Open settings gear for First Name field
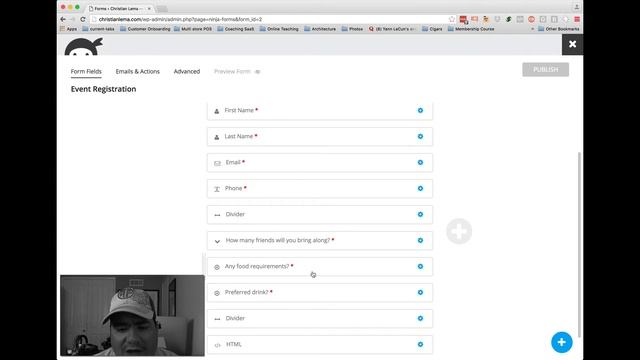Screen dimensions: 640x360 (420, 110)
